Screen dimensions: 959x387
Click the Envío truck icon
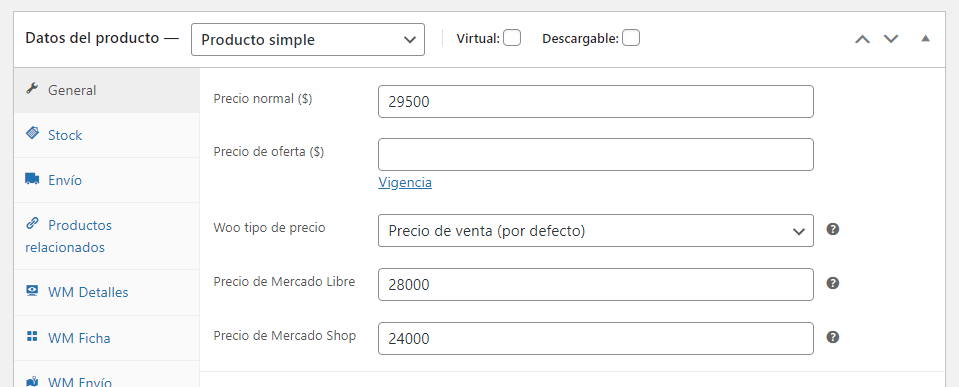[32, 179]
